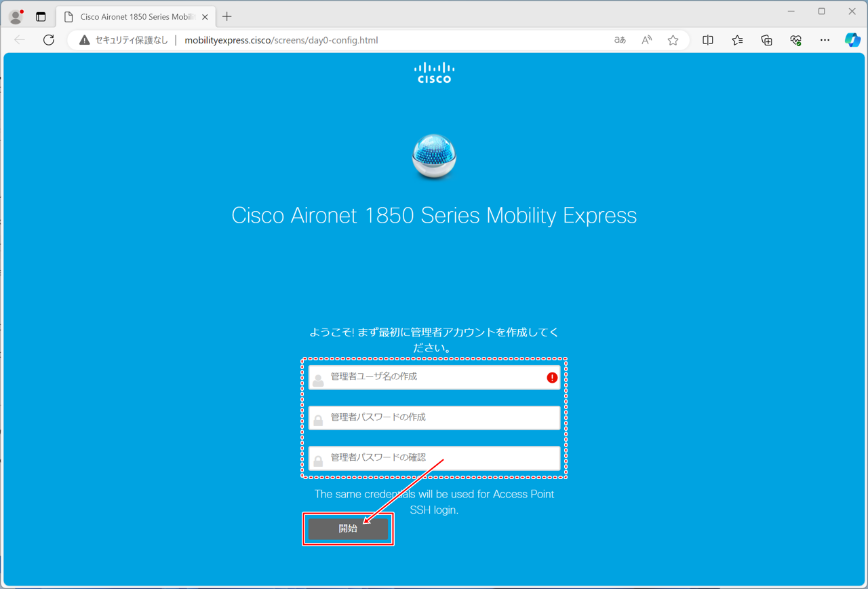Focus the admin username creation field

point(434,377)
